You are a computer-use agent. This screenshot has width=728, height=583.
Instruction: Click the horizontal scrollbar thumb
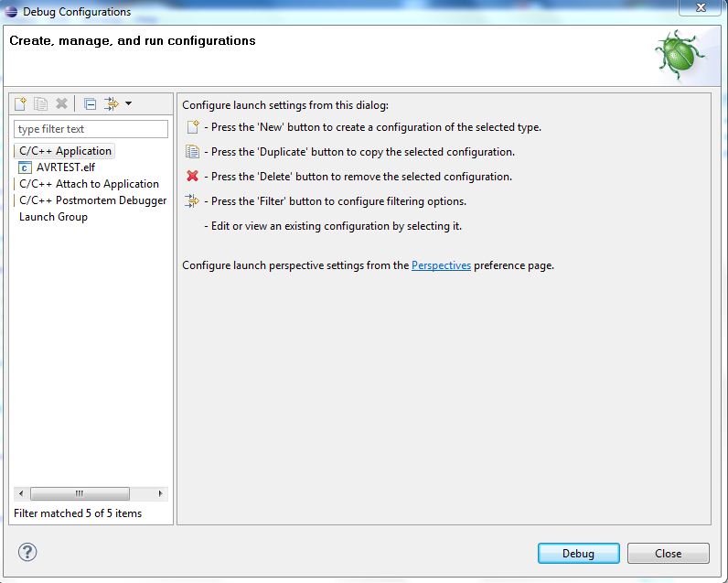click(80, 493)
